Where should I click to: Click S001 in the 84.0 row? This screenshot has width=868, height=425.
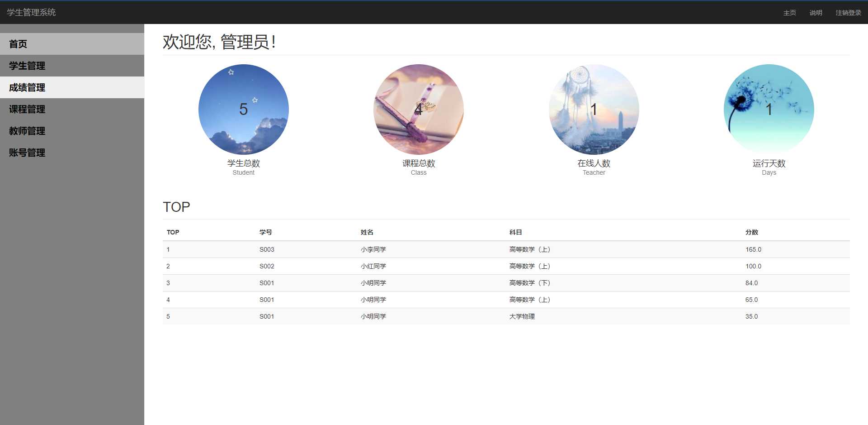tap(267, 283)
